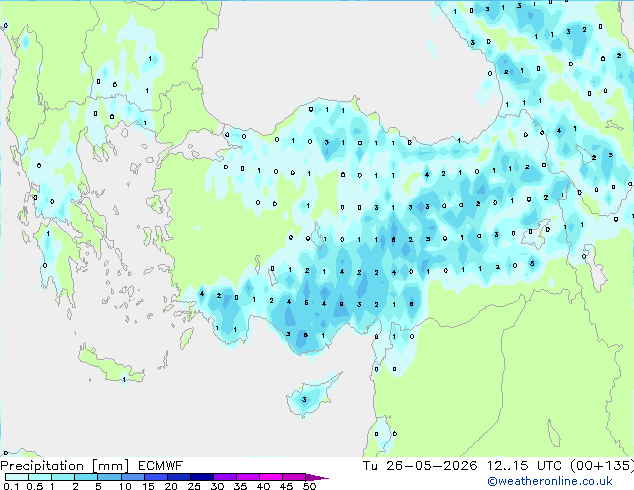Viewport: 634px width, 490px height.
Task: Click the "50" legend scale label
Action: (x=309, y=486)
